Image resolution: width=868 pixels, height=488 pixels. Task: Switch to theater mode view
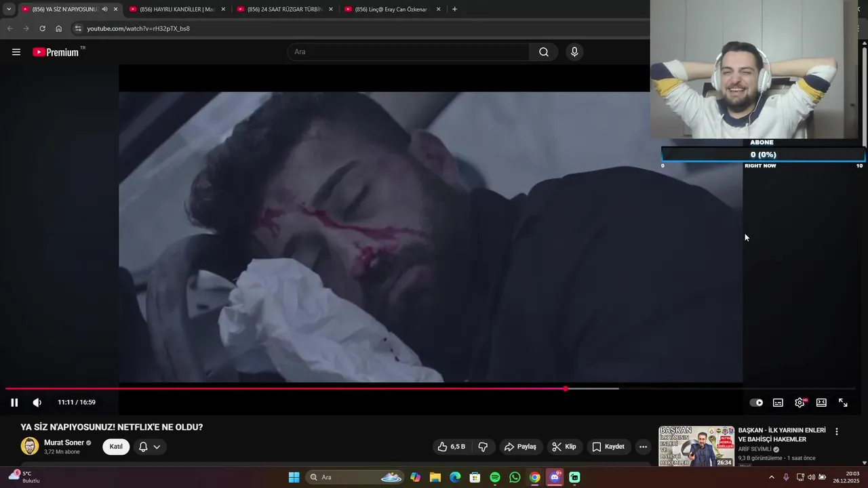[821, 403]
